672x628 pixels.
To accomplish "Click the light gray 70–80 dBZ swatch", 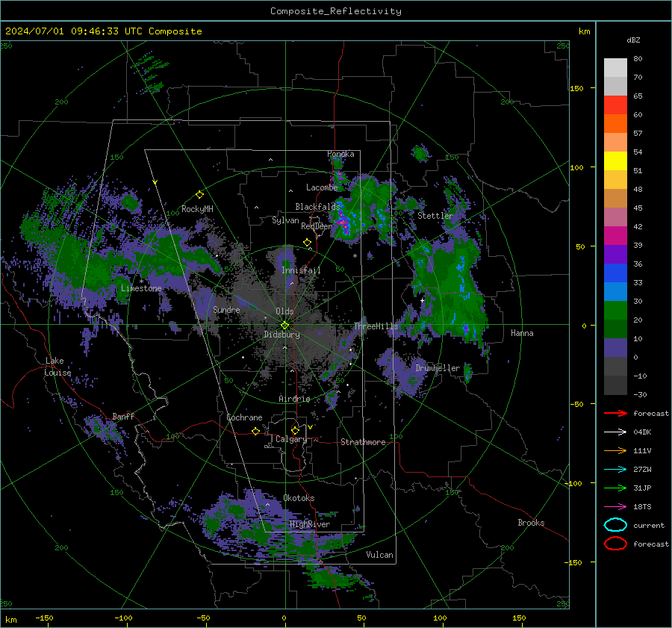I will click(x=615, y=68).
